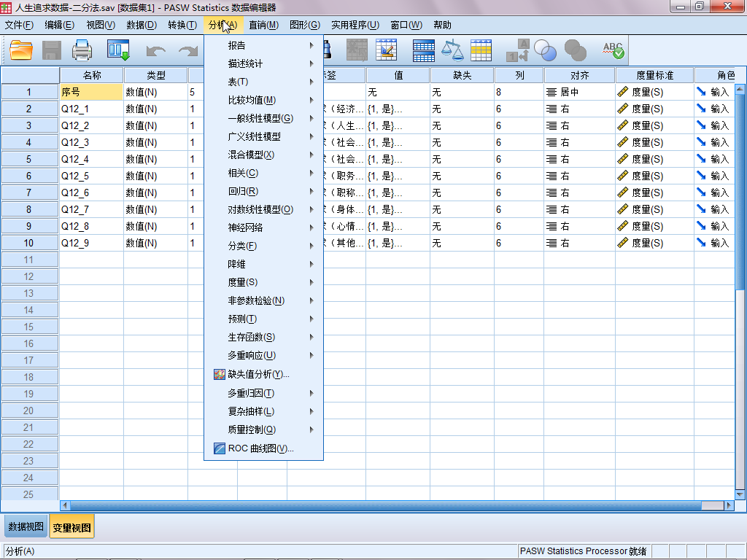
Task: Expand the 相关(C) submenu arrow
Action: pyautogui.click(x=311, y=173)
